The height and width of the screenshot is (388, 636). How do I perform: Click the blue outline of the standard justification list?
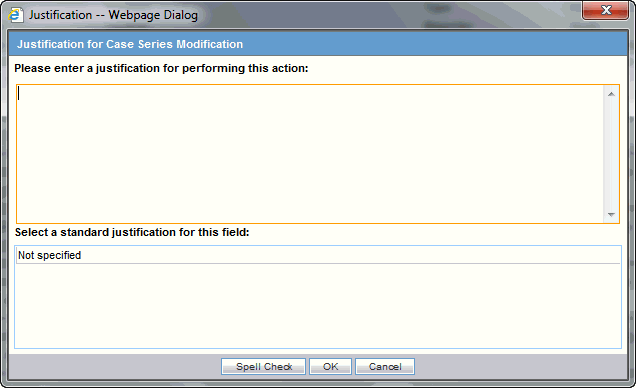click(x=318, y=245)
